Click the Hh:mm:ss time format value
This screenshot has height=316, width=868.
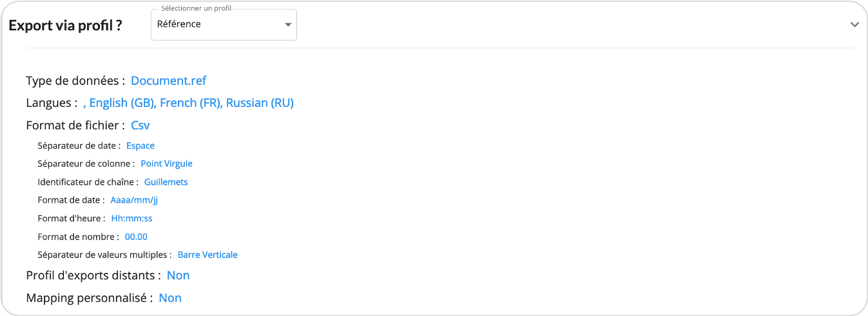[132, 218]
